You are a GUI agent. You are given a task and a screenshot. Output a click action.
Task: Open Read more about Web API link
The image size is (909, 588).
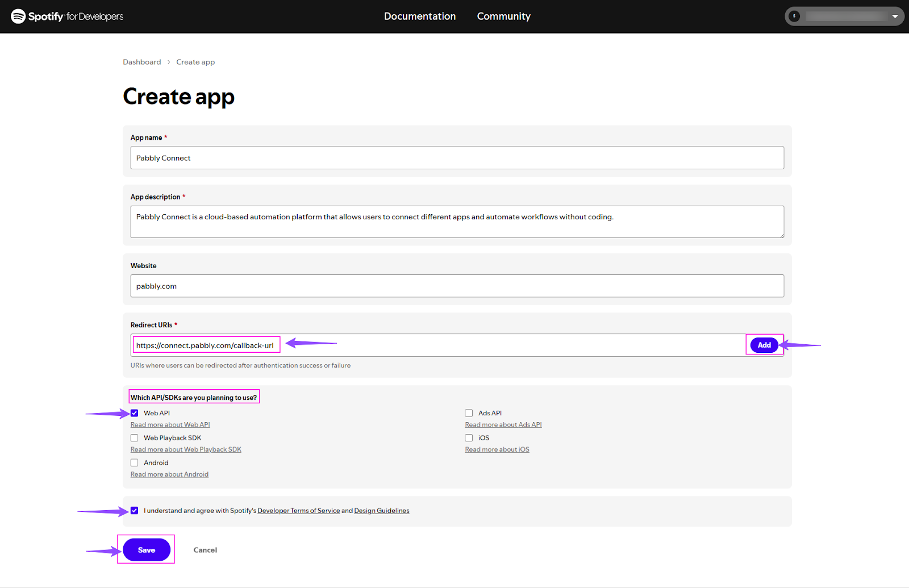[x=170, y=425]
